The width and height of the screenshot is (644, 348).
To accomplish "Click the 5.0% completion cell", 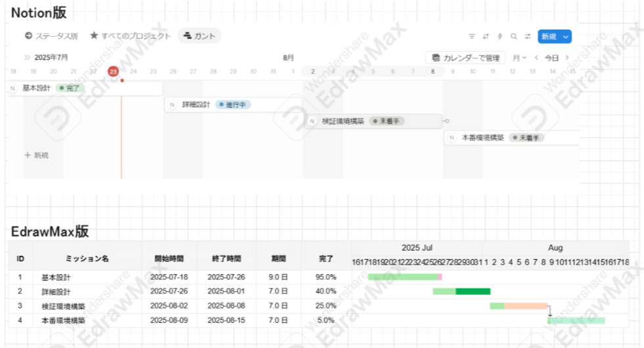I will (x=326, y=320).
